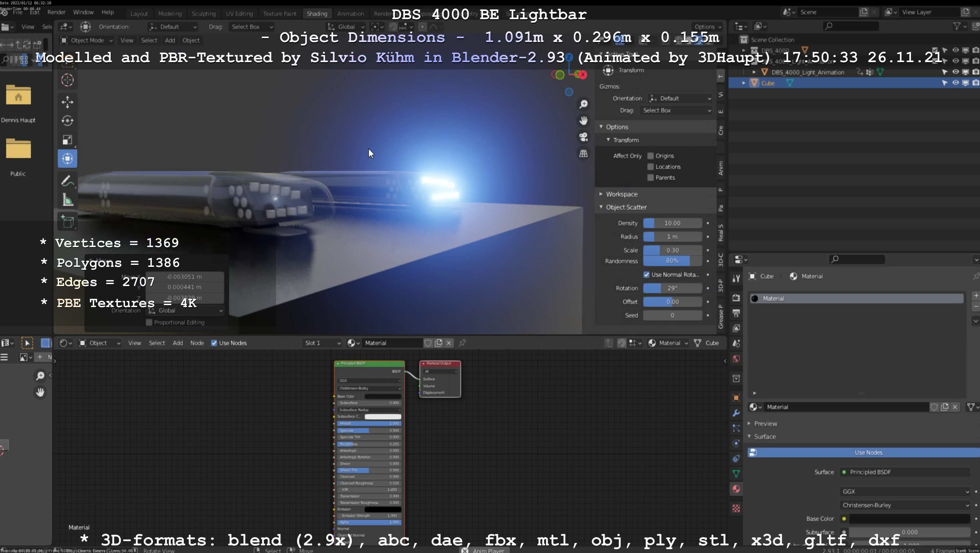Screen dimensions: 980x553
Task: Open Material properties tab icon
Action: pos(736,489)
